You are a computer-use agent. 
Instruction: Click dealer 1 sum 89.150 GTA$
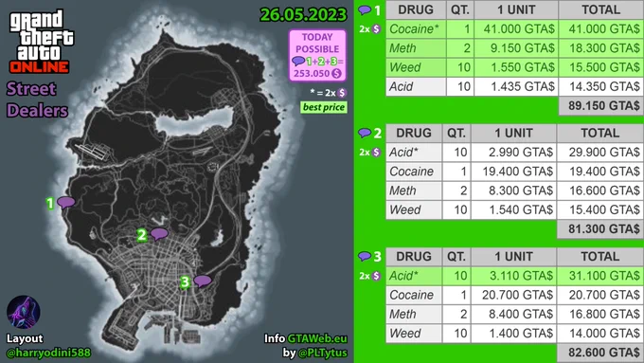[x=600, y=106]
